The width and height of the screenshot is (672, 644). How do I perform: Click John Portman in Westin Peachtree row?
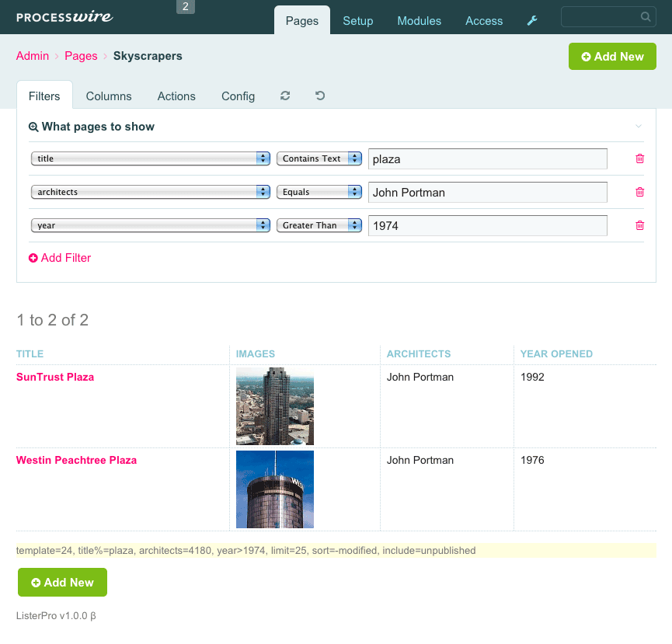420,460
